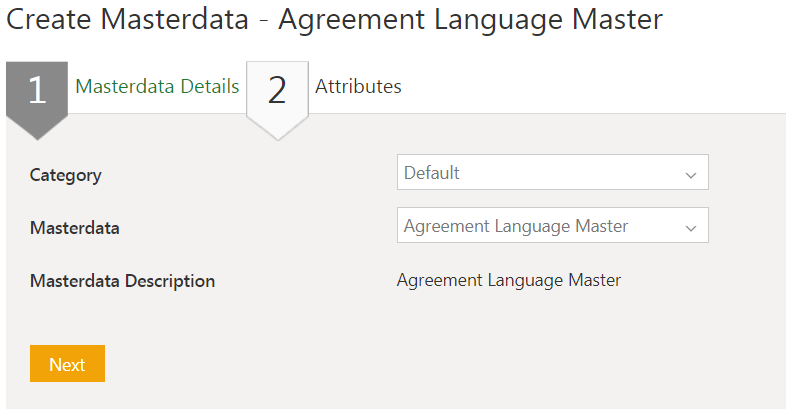Select the 'Default' value in Category

432,172
